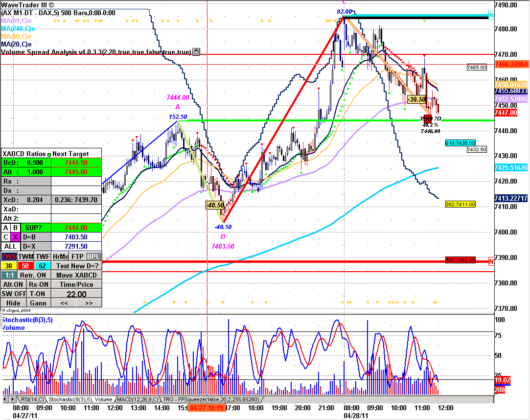Image resolution: width=530 pixels, height=420 pixels.
Task: Click the red N marker near 7389
Action: (491, 261)
